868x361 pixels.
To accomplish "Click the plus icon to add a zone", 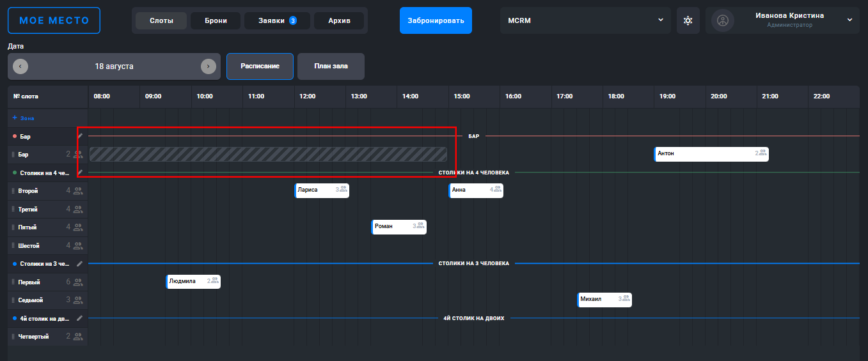I will point(15,118).
